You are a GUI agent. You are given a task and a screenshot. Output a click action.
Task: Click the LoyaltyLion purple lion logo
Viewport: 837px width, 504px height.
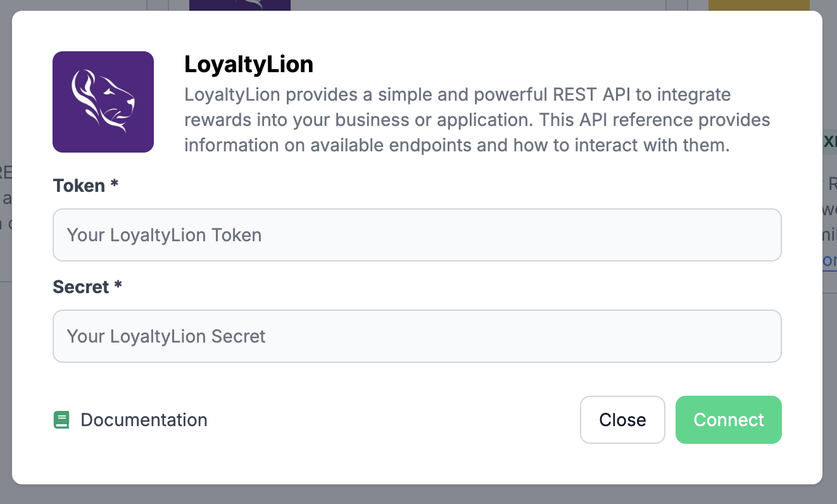[x=103, y=102]
